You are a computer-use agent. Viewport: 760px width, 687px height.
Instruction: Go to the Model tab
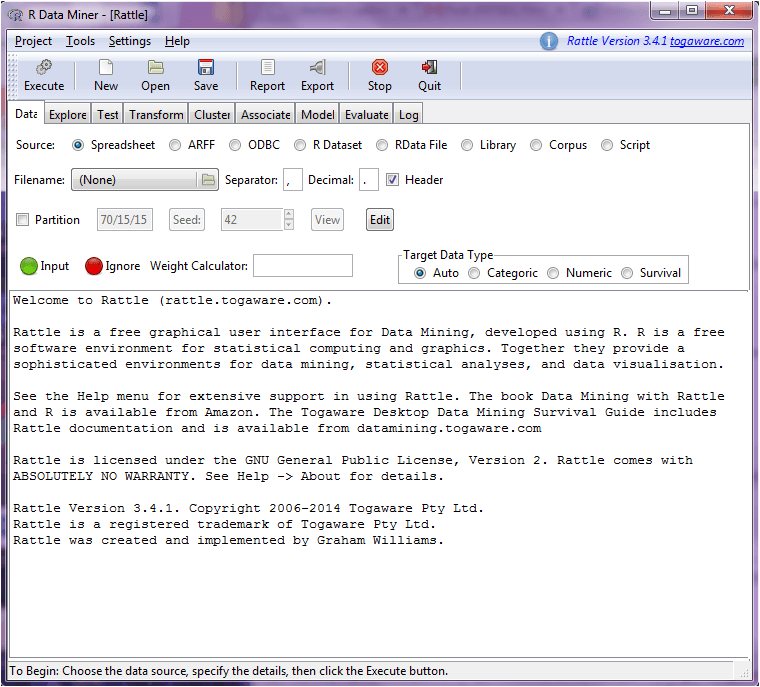[317, 115]
